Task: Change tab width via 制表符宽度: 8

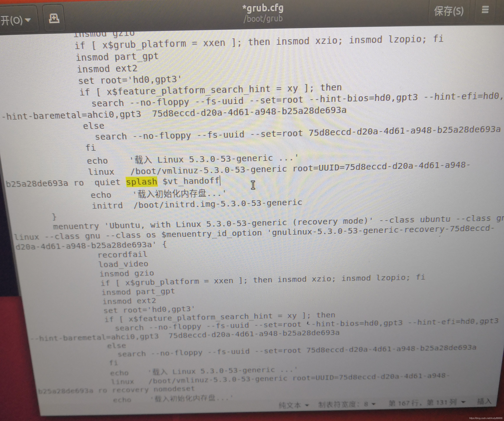Action: coord(347,404)
